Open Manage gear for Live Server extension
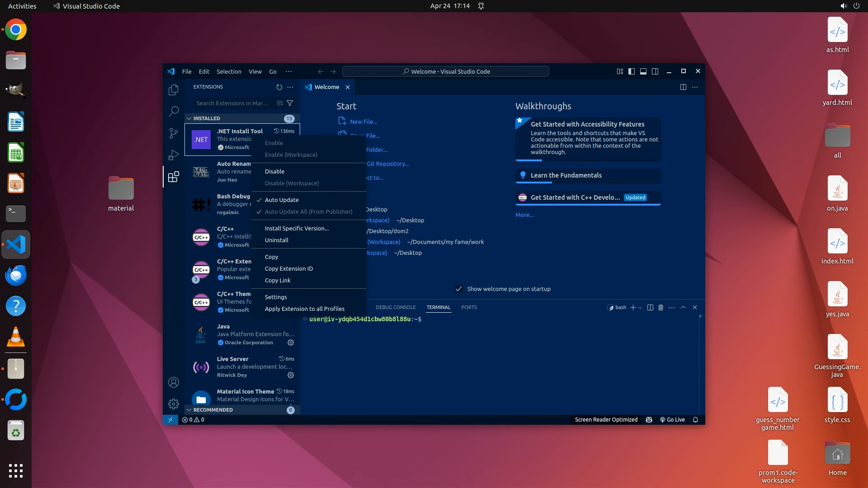The width and height of the screenshot is (868, 488). [291, 375]
